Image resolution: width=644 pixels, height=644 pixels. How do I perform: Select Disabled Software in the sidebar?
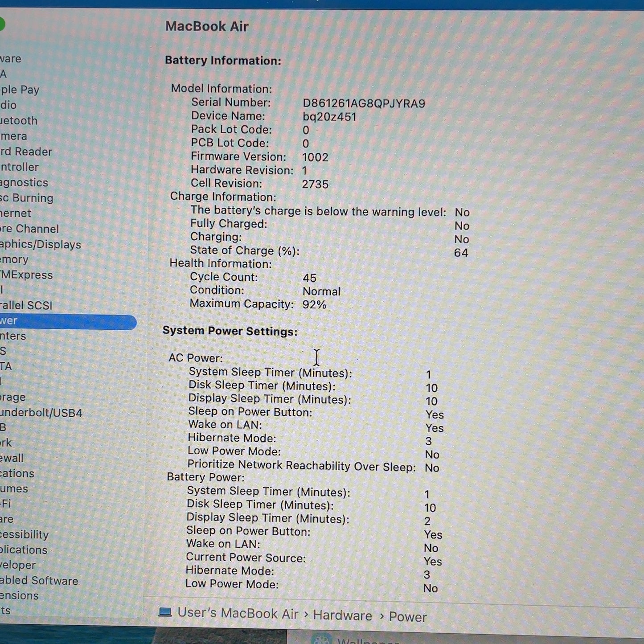[39, 581]
